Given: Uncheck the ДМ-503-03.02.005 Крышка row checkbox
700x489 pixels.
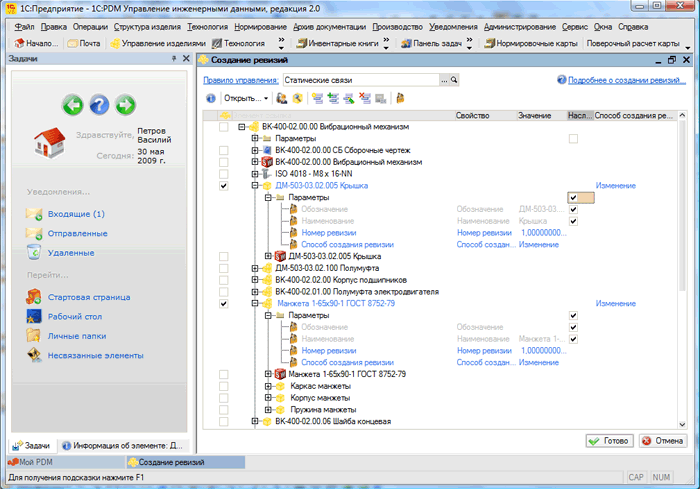Looking at the screenshot, I should [x=224, y=186].
